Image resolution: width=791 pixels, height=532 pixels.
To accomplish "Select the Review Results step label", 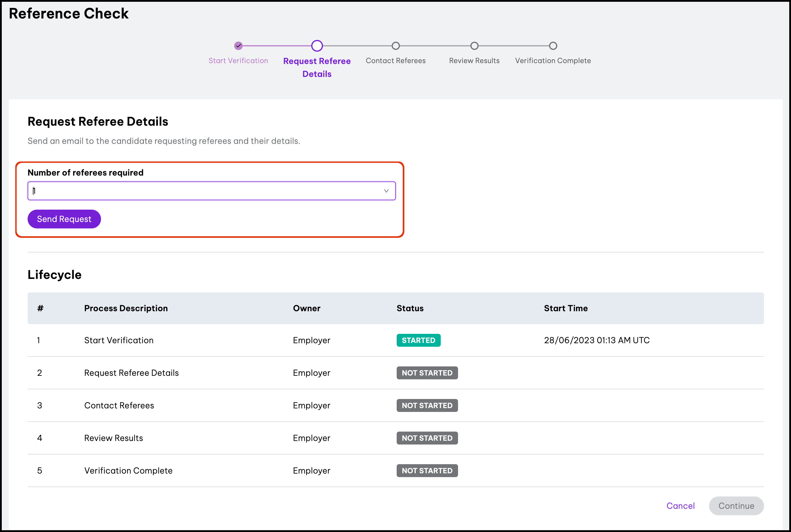I will point(474,60).
